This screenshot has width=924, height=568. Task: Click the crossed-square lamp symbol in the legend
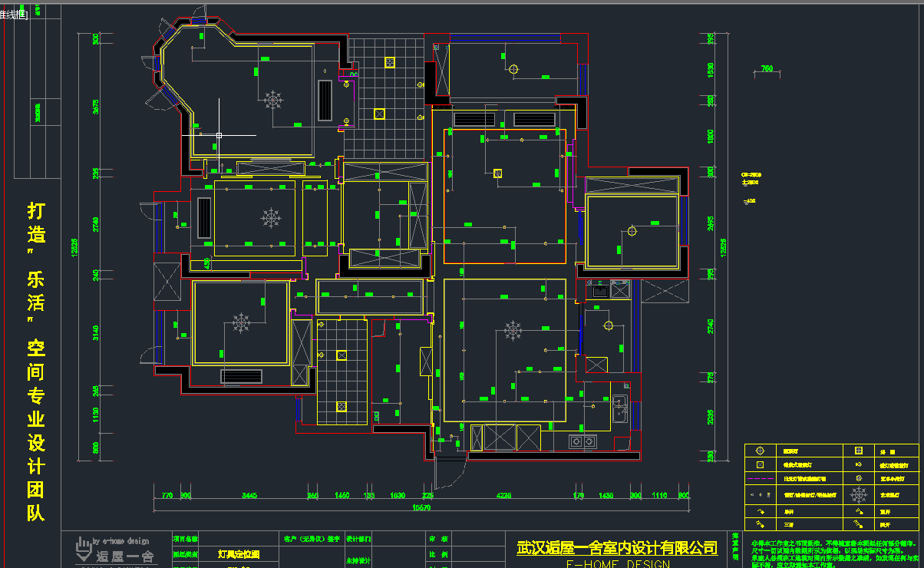[761, 465]
